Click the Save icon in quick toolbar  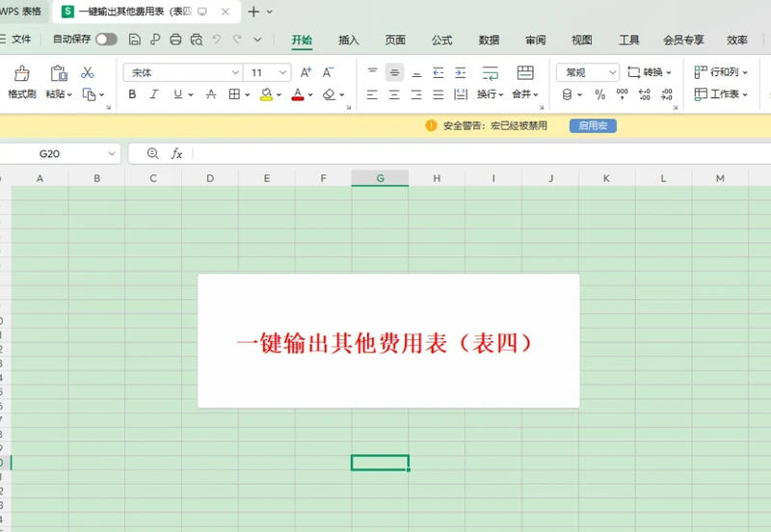click(134, 40)
